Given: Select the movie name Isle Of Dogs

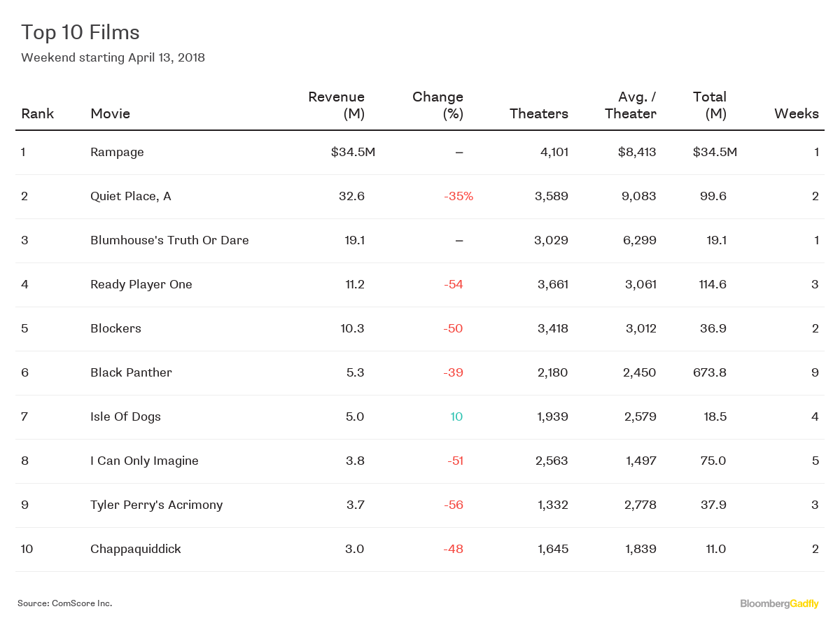Looking at the screenshot, I should click(125, 416).
